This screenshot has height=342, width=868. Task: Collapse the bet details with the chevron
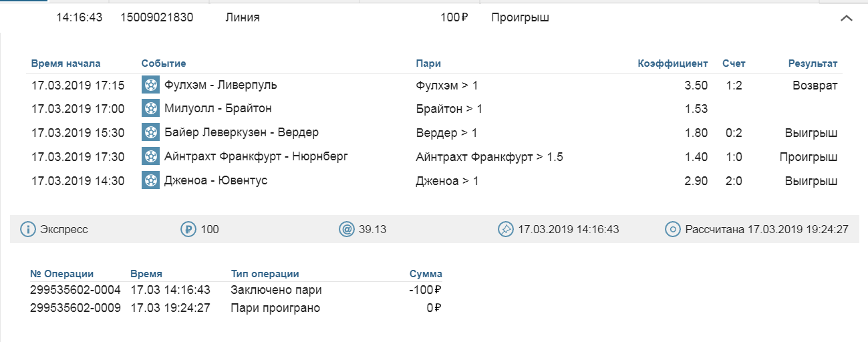click(x=846, y=19)
